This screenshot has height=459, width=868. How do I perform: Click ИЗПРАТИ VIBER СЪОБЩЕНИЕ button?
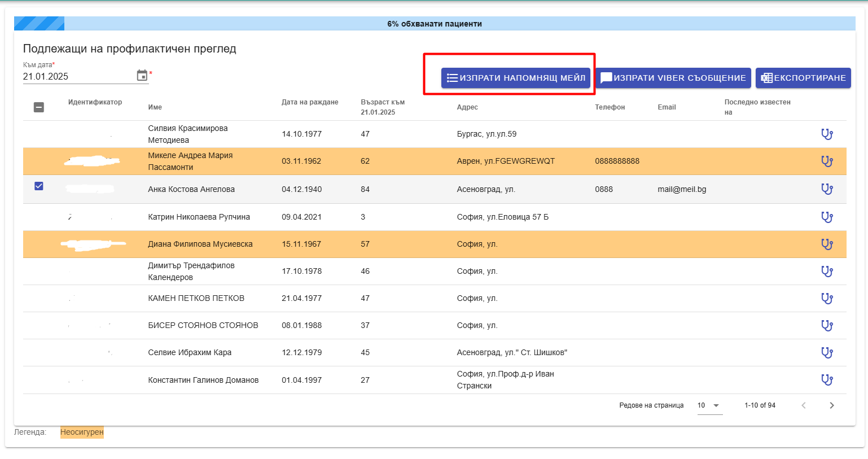(673, 78)
